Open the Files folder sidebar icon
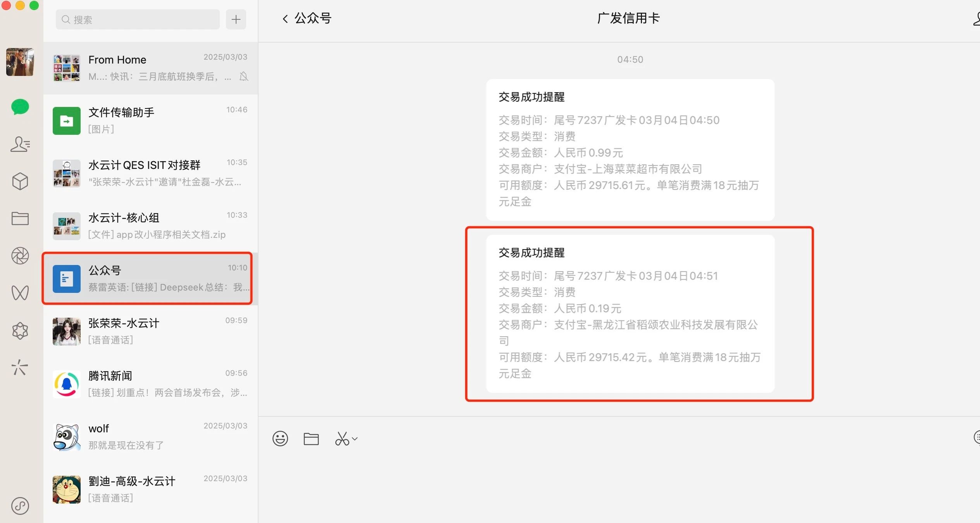 [x=20, y=218]
